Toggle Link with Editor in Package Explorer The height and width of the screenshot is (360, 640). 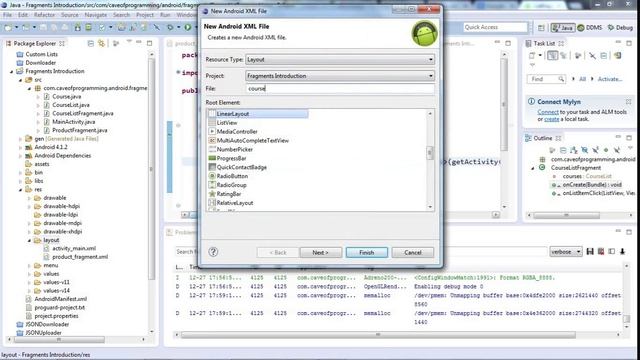(101, 43)
